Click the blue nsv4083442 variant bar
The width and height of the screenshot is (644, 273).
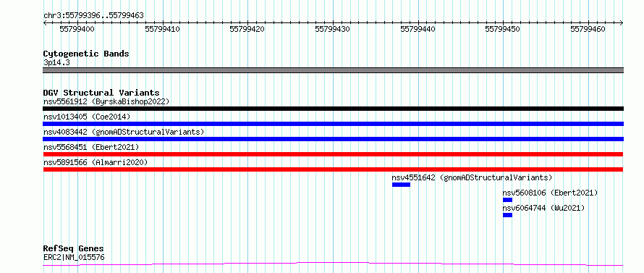point(333,139)
